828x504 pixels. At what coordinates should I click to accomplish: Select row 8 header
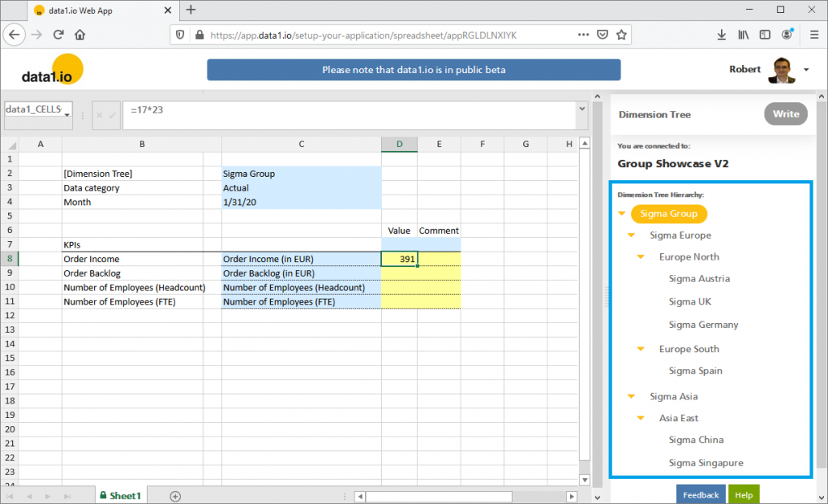click(x=10, y=259)
